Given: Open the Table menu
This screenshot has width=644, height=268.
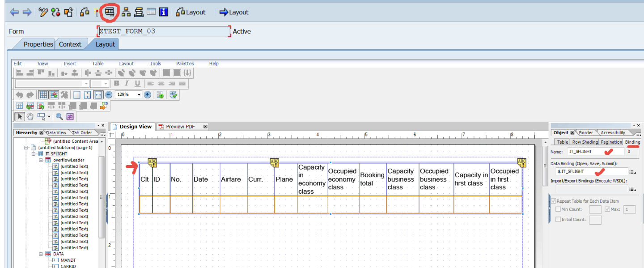Looking at the screenshot, I should (98, 64).
